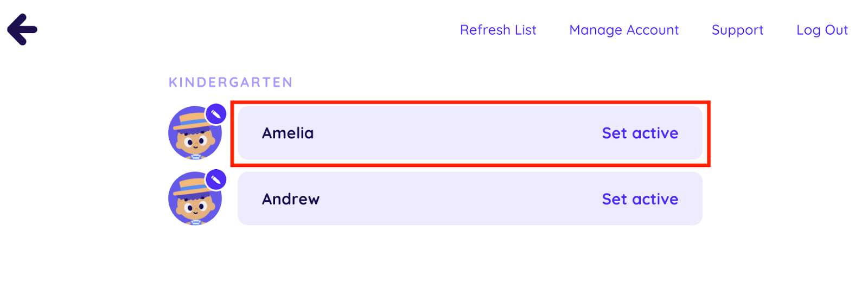Select the blank middle of Amelia's row

click(x=456, y=133)
